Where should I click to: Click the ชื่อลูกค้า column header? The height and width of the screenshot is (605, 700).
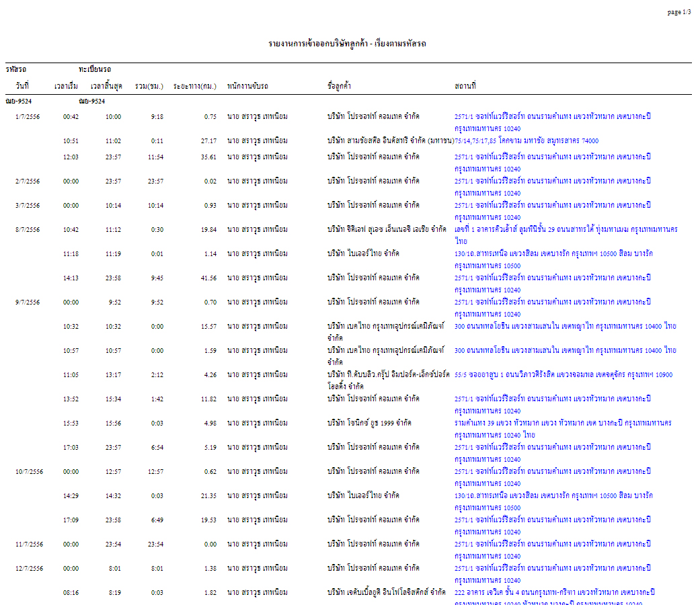[339, 85]
